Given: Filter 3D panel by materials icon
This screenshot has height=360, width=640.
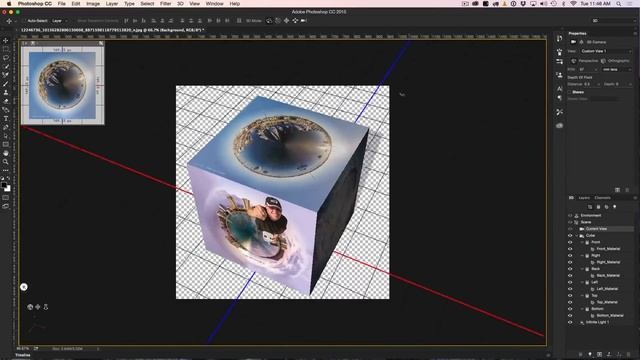Looking at the screenshot, I should 606,207.
